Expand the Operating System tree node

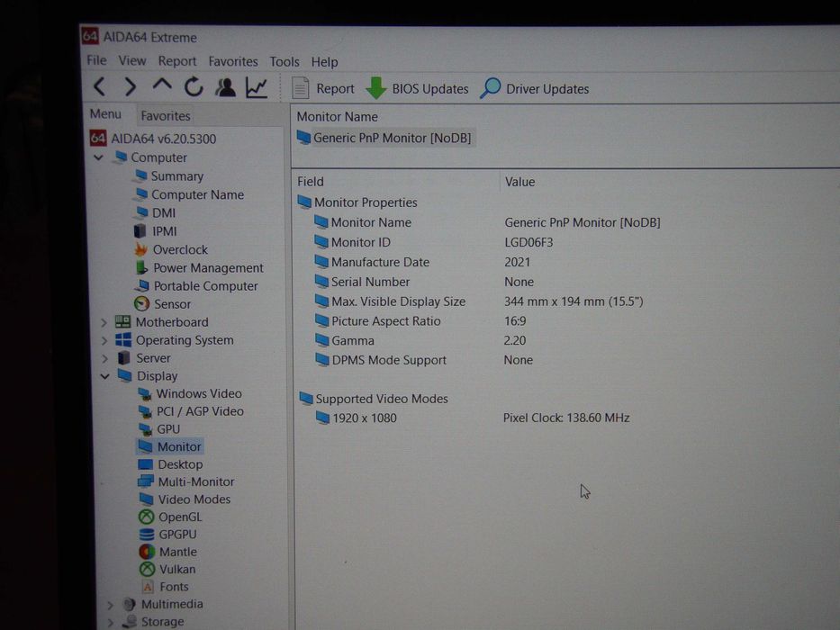point(104,341)
